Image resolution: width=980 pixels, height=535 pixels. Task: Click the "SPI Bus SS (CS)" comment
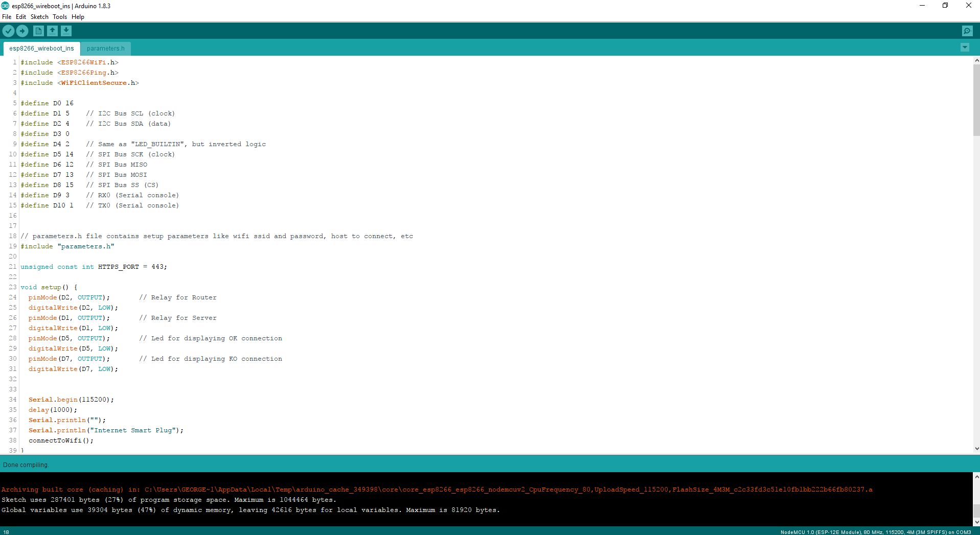click(122, 185)
